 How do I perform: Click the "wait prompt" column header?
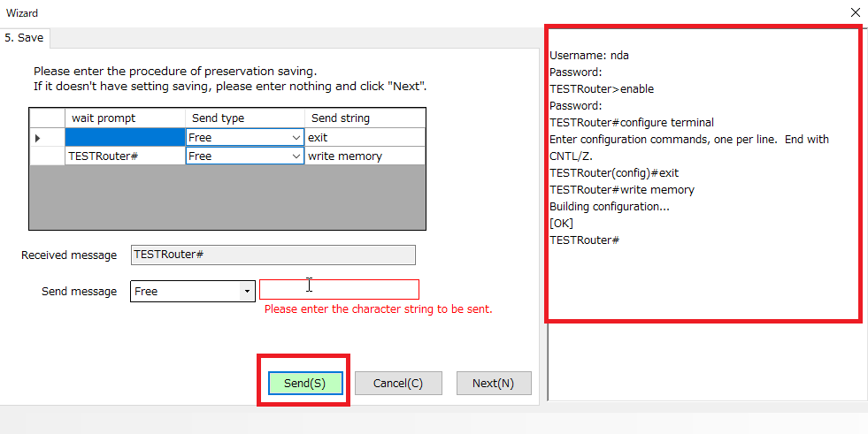click(x=124, y=118)
